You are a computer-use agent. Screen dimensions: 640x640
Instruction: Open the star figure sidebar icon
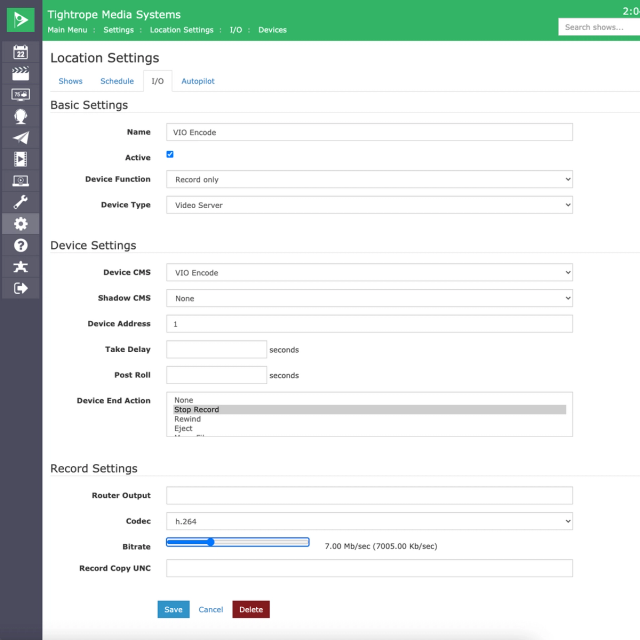tap(20, 267)
